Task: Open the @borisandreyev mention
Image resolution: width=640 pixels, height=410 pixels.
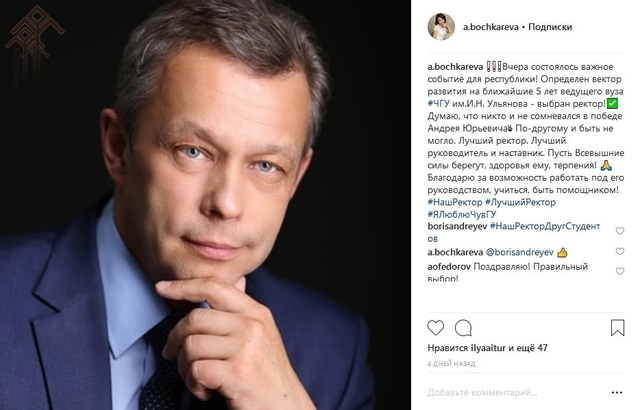Action: (520, 252)
